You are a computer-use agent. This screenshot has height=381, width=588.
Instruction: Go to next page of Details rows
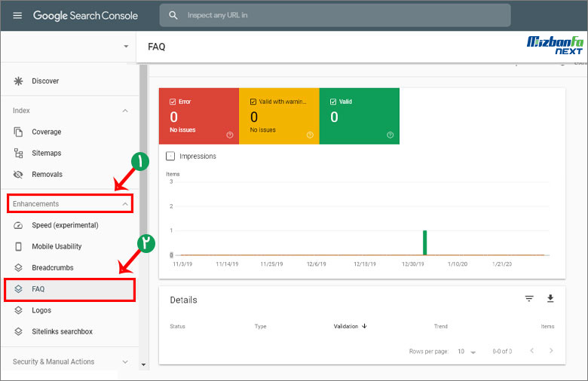click(x=551, y=351)
